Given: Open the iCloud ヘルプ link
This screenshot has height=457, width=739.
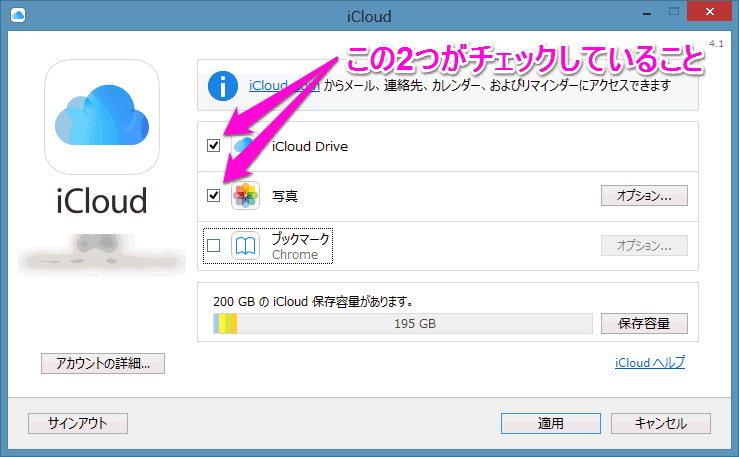Looking at the screenshot, I should [x=649, y=363].
